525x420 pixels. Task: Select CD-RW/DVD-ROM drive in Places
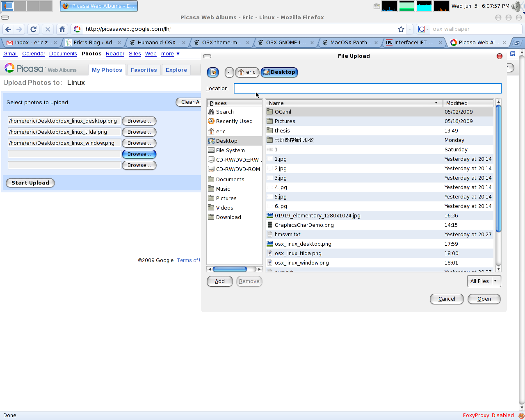click(235, 169)
